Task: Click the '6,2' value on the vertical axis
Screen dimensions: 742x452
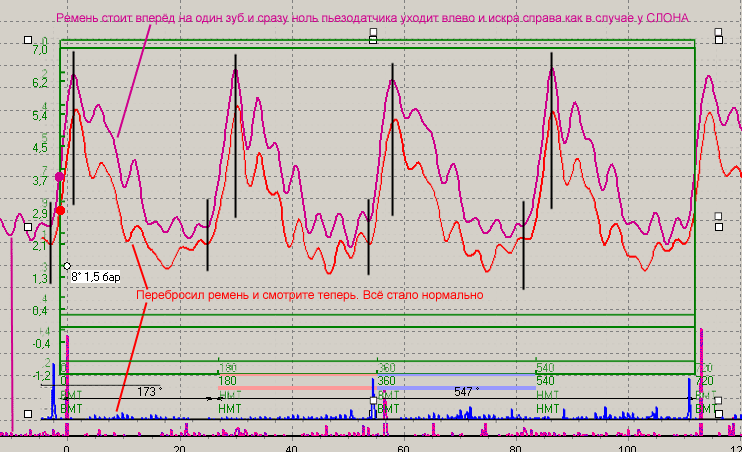Action: 40,83
